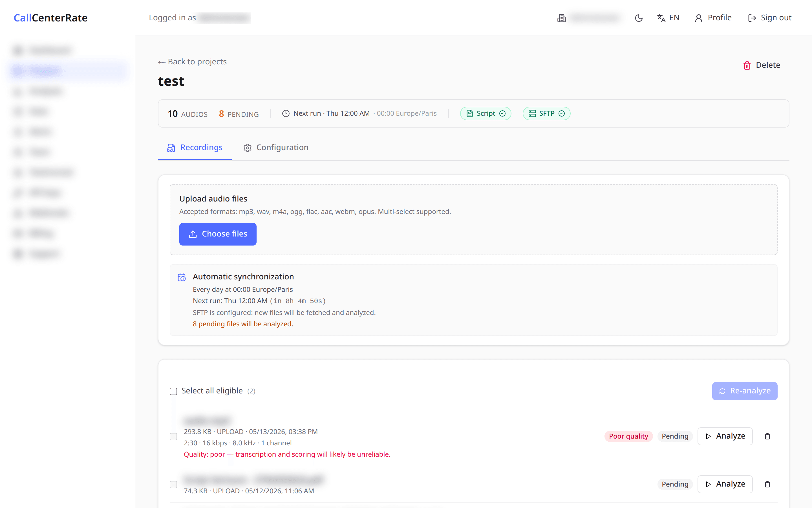This screenshot has width=812, height=508.
Task: Analyze the Poor quality recording
Action: (725, 436)
